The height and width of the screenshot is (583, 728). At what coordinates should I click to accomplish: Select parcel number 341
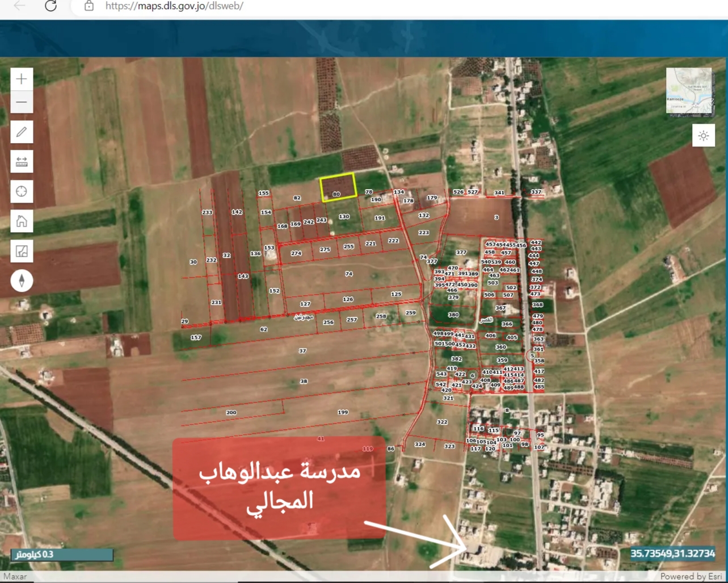[499, 193]
